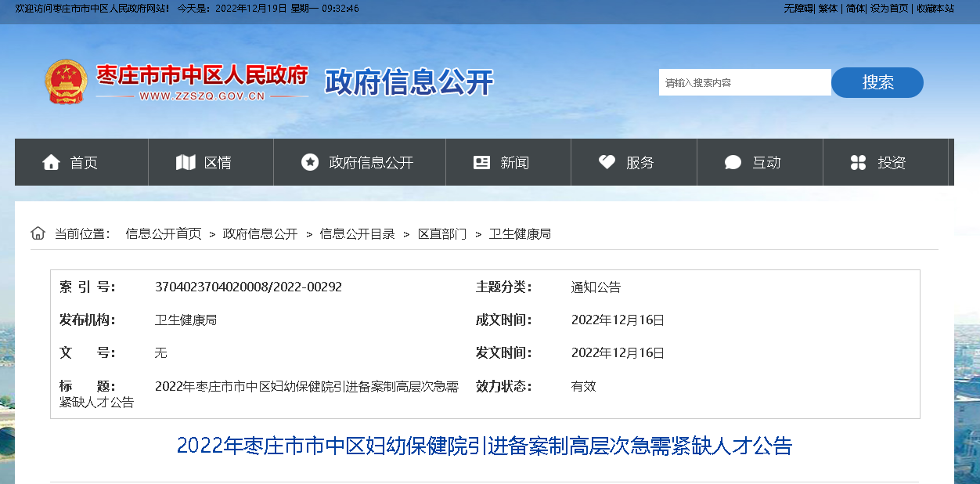Click the star badge icon beside 政府信息公开
980x484 pixels.
(310, 162)
